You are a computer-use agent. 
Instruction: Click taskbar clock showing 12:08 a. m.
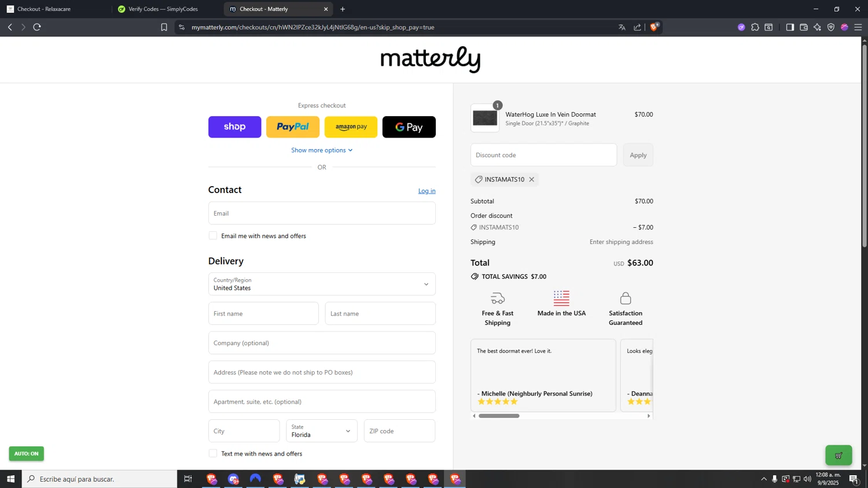828,479
